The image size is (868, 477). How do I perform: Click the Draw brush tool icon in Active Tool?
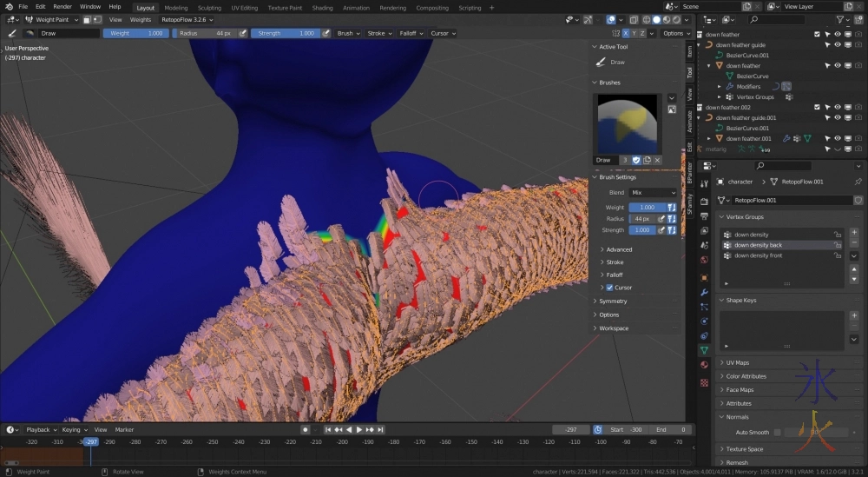pos(602,63)
